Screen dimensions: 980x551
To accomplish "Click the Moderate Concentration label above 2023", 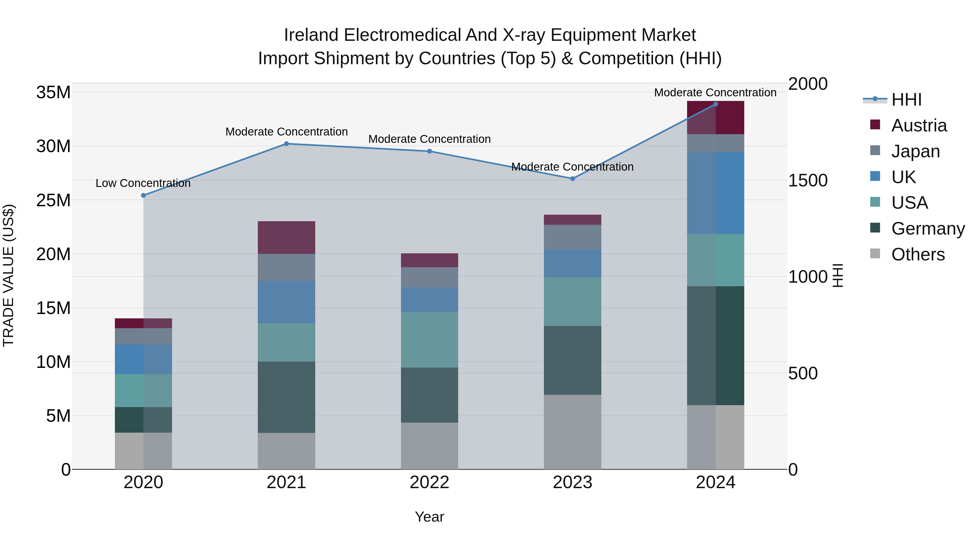I will [572, 167].
